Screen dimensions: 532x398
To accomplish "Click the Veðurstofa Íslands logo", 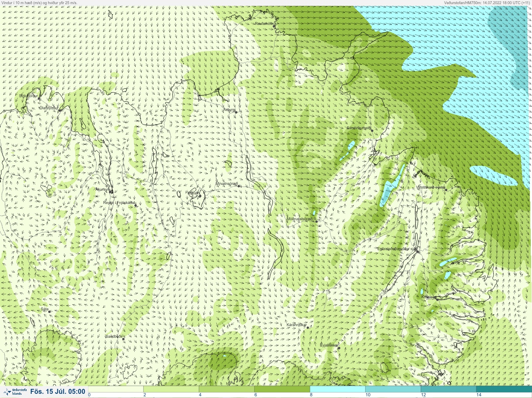I will click(x=15, y=392).
